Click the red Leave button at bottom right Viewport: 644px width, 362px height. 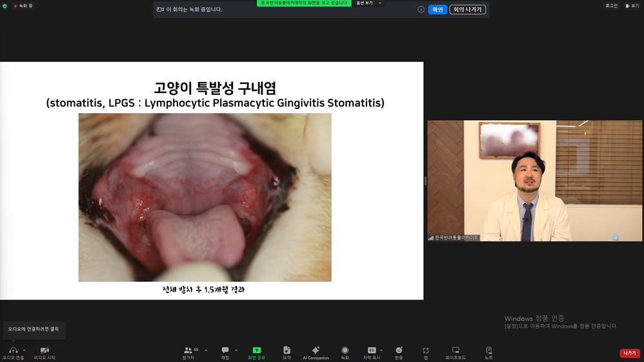[x=630, y=353]
